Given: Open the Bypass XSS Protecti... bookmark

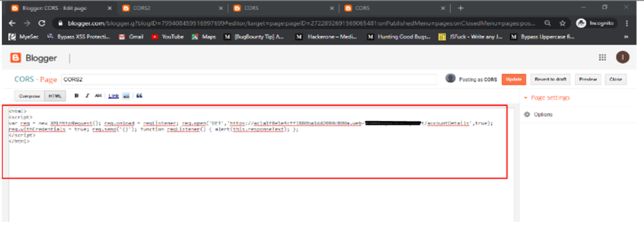Looking at the screenshot, I should (x=79, y=37).
